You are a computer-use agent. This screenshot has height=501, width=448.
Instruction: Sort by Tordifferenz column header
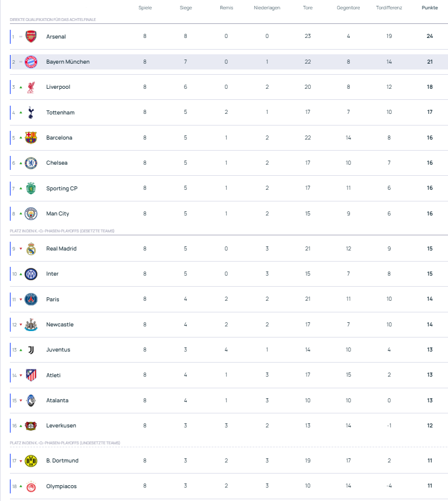388,8
